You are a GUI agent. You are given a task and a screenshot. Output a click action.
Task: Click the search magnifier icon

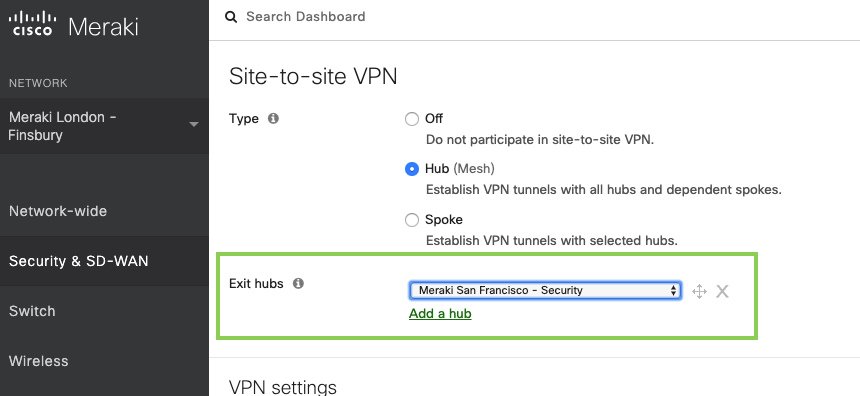point(231,17)
